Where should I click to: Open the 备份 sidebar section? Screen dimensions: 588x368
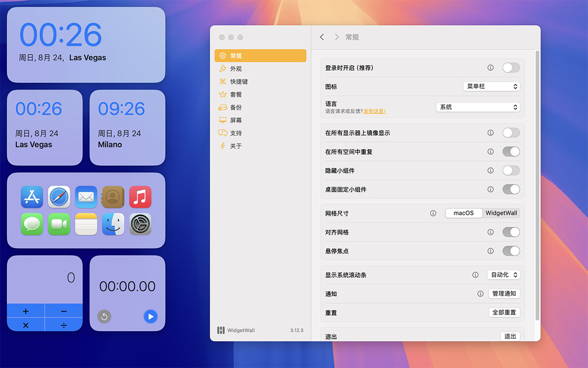[x=260, y=107]
